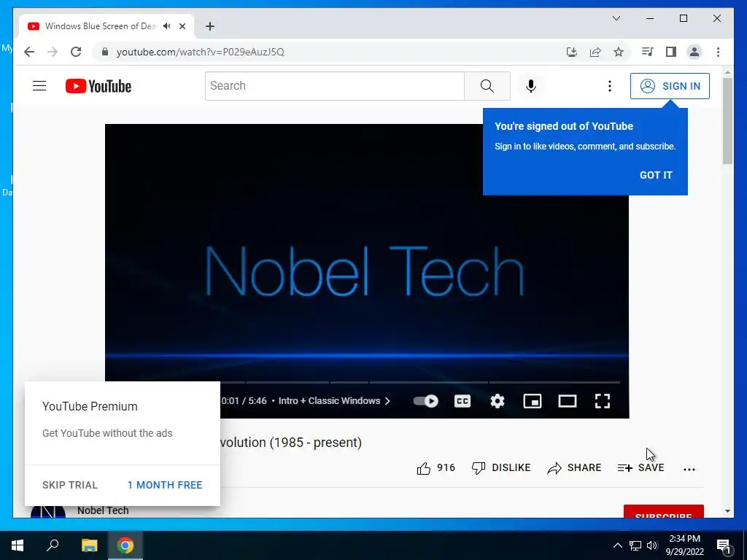Image resolution: width=747 pixels, height=560 pixels.
Task: View site information lock icon
Action: (x=105, y=52)
